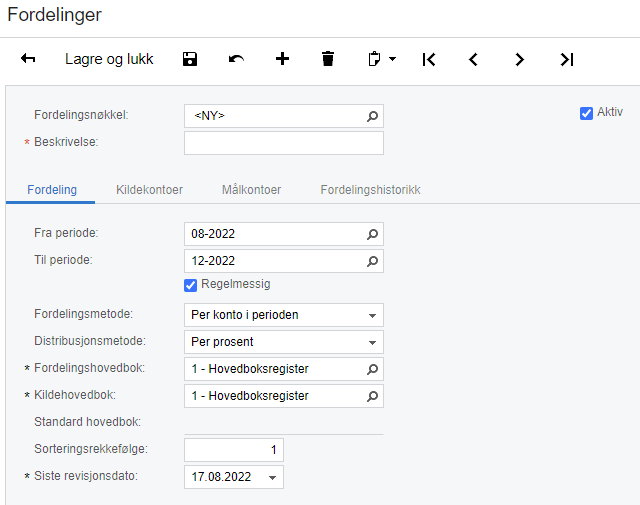Click the clipboard icon in toolbar
This screenshot has height=505, width=640.
[x=374, y=59]
